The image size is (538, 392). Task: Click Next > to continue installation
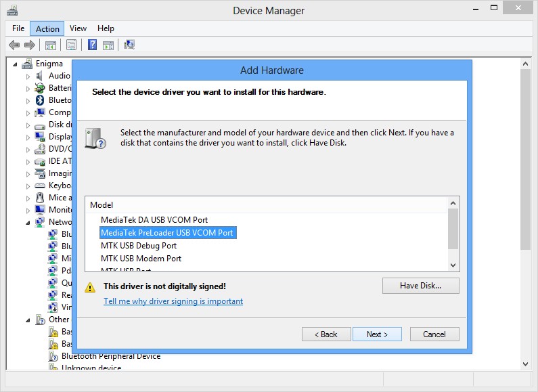click(377, 334)
